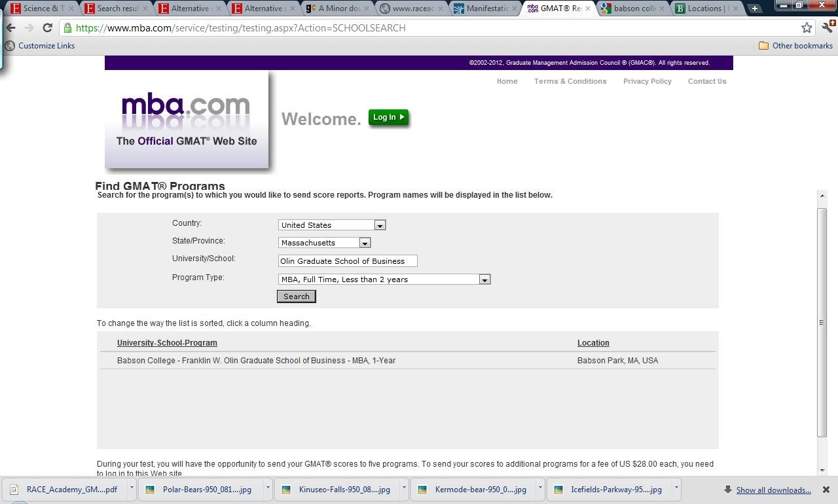Select the Babson College Olin MBA 1-Year result
Image resolution: width=838 pixels, height=504 pixels.
[256, 361]
